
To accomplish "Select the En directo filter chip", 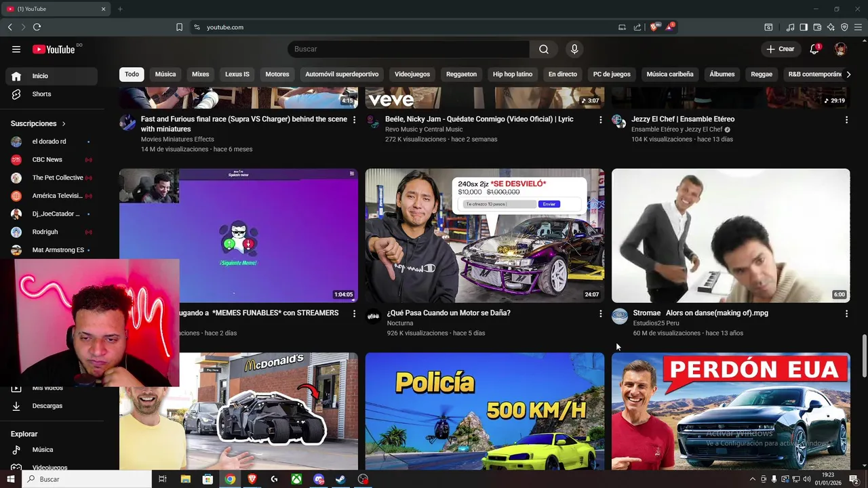I will click(x=563, y=75).
